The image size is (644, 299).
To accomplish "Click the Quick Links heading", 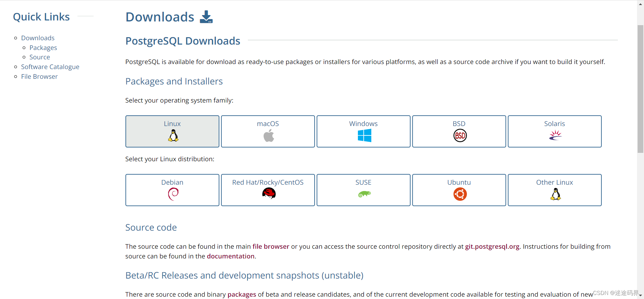I will 41,17.
